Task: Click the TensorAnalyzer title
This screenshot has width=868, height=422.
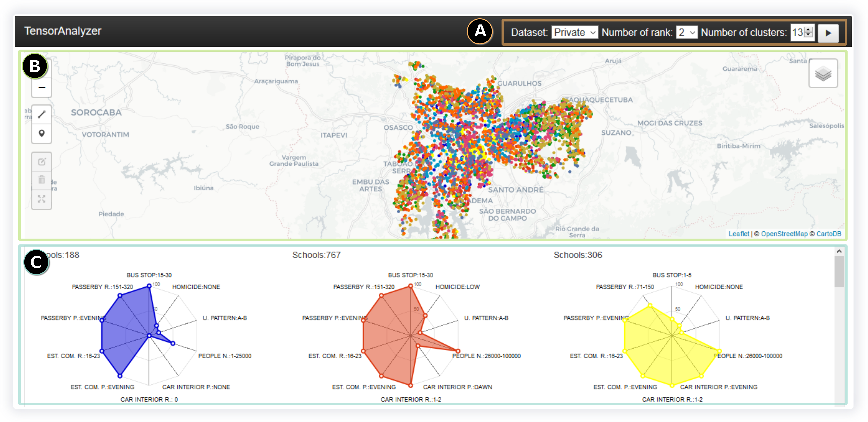Action: [63, 31]
